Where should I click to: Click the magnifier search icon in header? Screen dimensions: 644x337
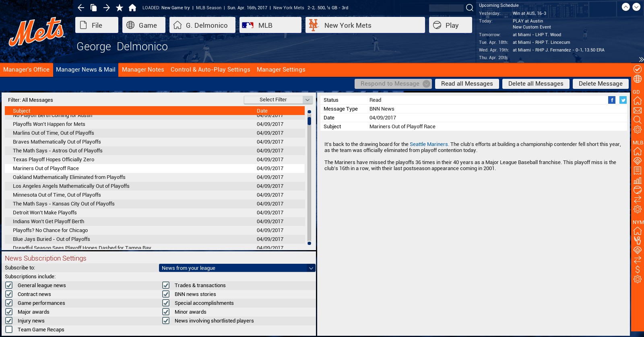470,8
